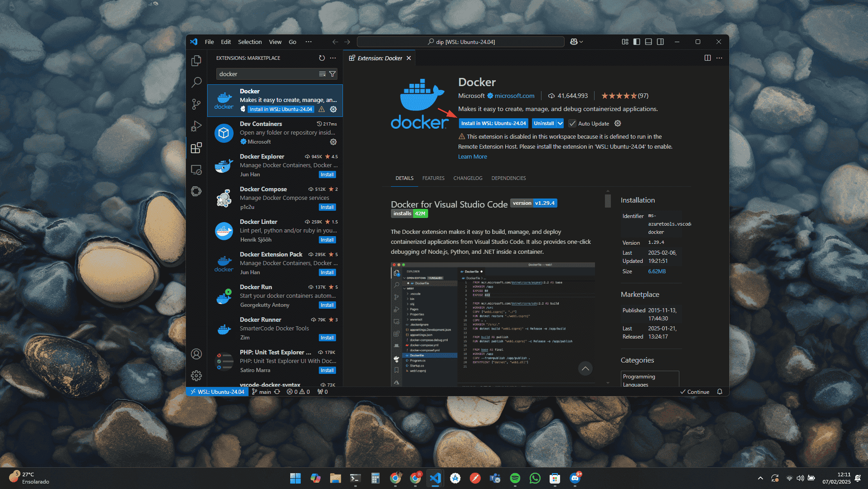This screenshot has width=868, height=489.
Task: Click Install in WSL: Ubuntu-24.04 button
Action: [493, 123]
